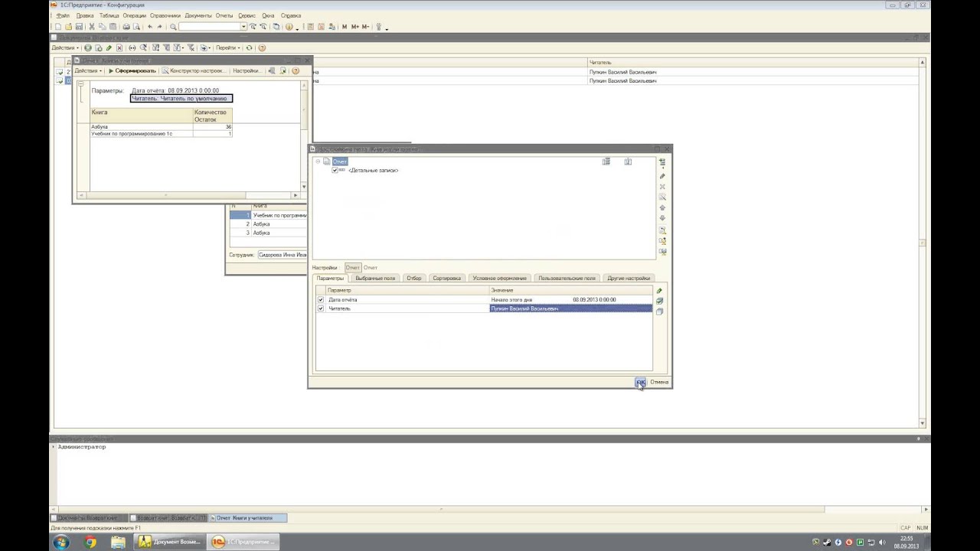Click the 'Сотрудник' input field with Сидорова

[282, 255]
